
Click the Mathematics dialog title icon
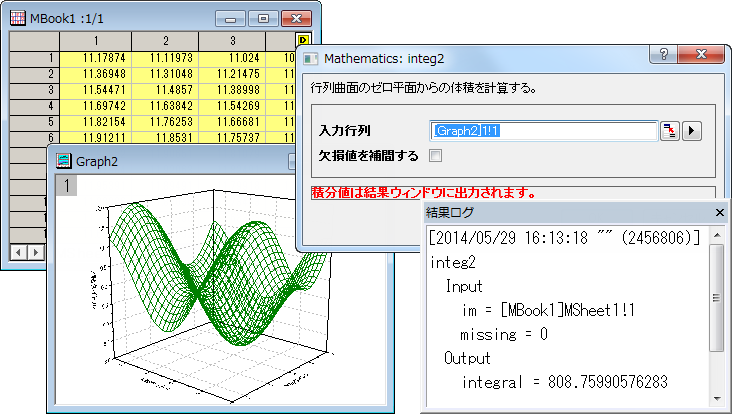[x=311, y=61]
